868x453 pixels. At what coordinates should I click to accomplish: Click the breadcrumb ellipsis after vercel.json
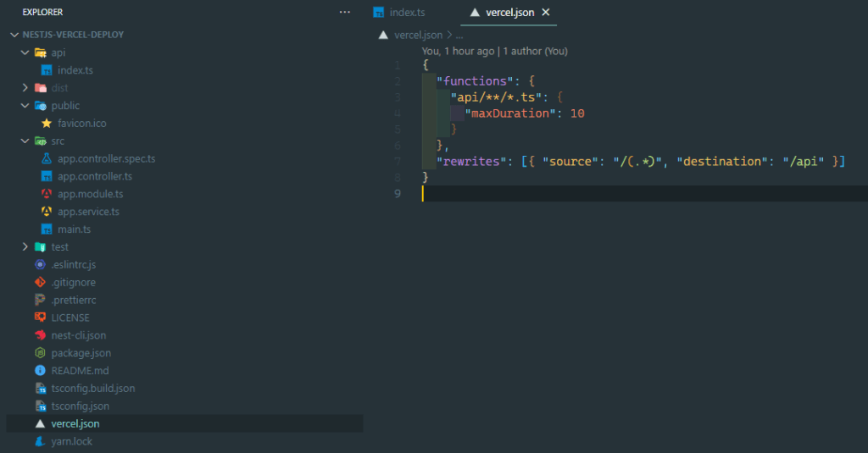click(x=459, y=35)
